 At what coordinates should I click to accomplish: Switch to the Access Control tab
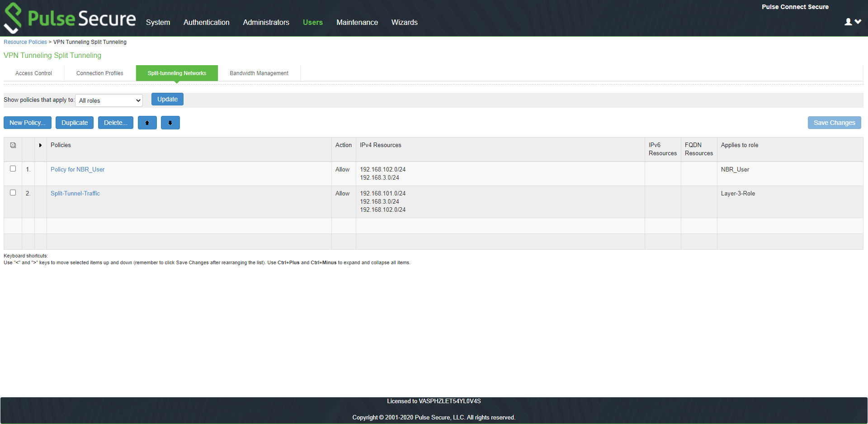34,73
